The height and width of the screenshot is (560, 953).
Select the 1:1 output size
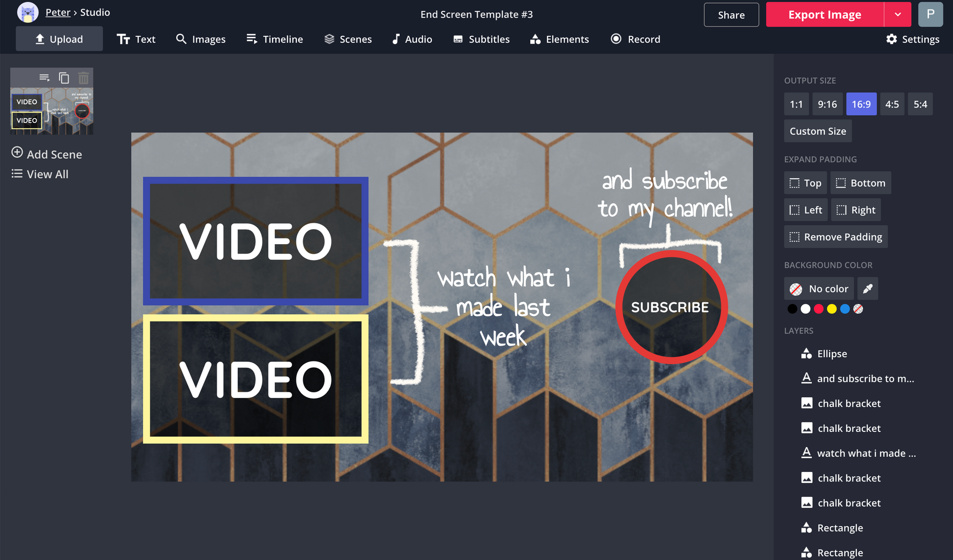(x=796, y=104)
